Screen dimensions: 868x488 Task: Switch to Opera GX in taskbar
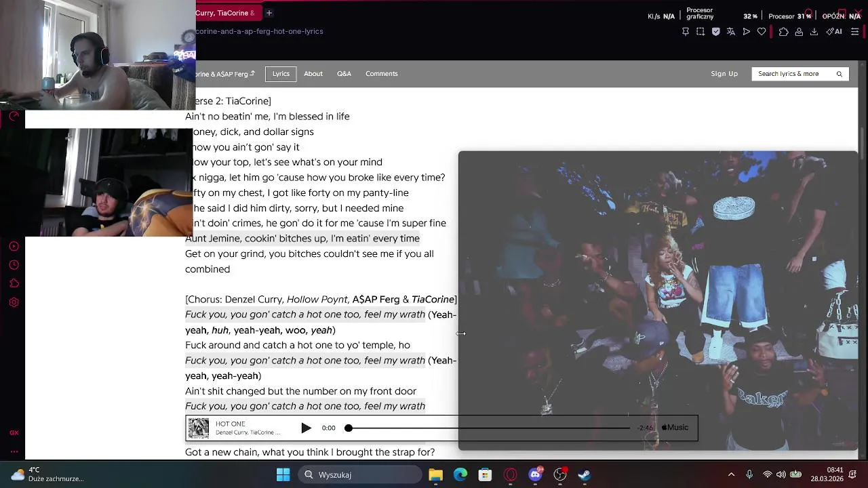coord(510,474)
